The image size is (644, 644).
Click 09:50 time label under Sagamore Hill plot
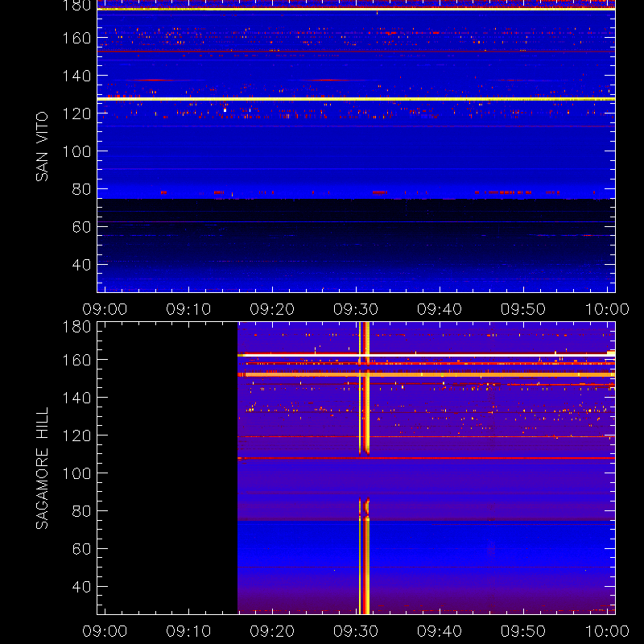(523, 631)
